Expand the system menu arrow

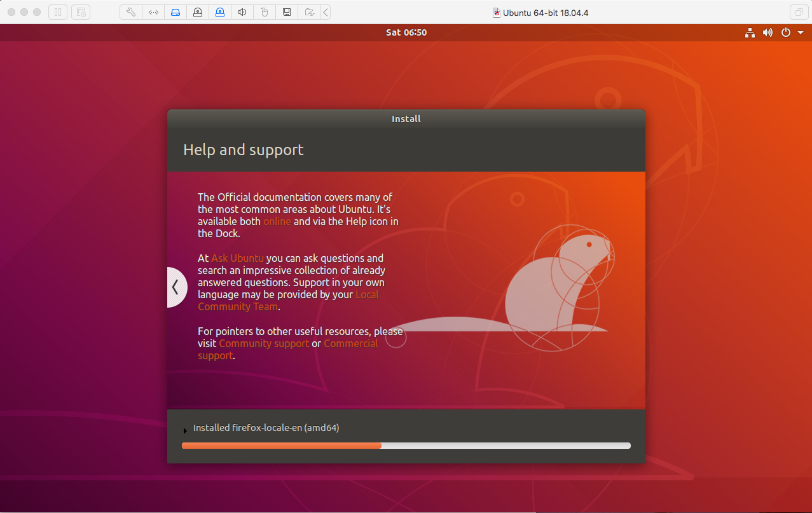click(x=801, y=32)
